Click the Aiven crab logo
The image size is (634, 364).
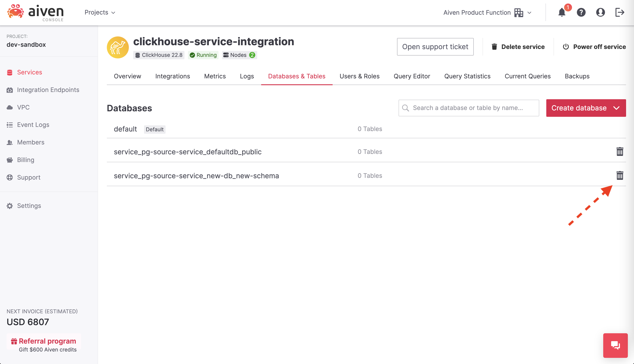[16, 11]
